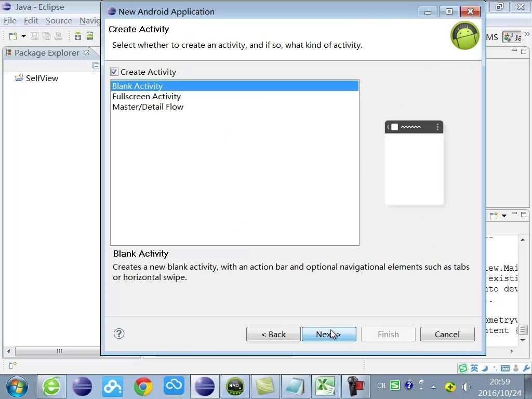Select the Package Explorer tab

[x=47, y=53]
